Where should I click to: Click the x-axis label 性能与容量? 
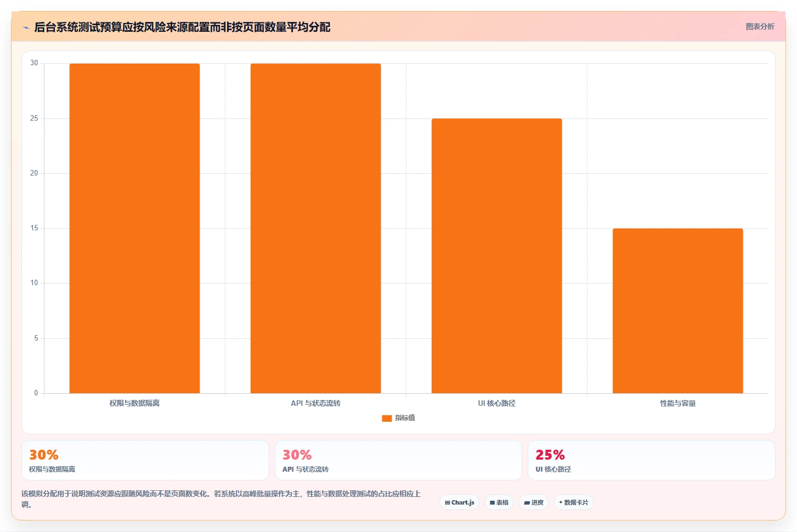coord(678,403)
